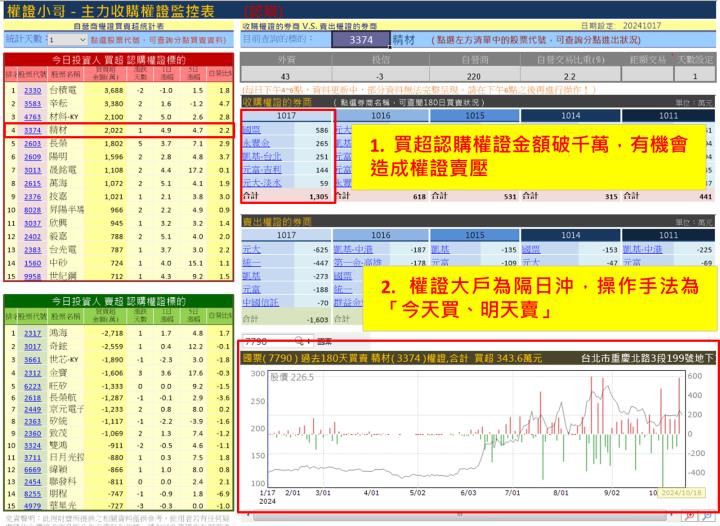Open stock code 1560 中砂 link
The image size is (720, 526).
(x=33, y=263)
